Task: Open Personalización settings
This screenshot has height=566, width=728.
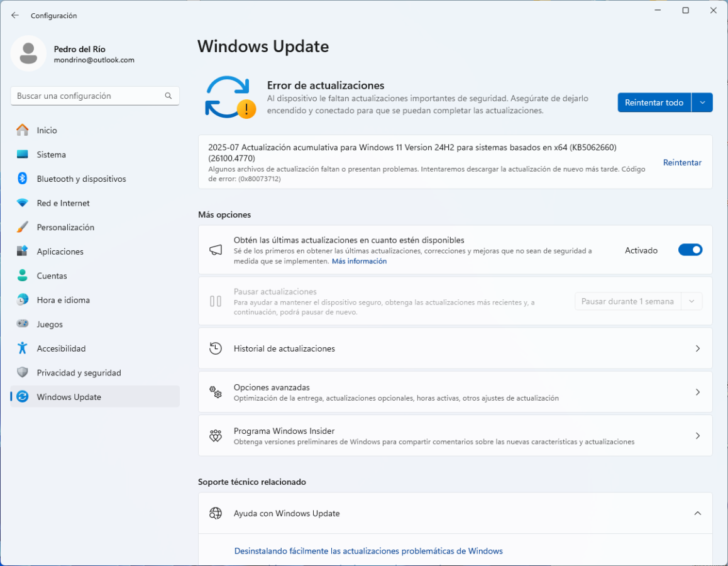Action: pyautogui.click(x=95, y=227)
